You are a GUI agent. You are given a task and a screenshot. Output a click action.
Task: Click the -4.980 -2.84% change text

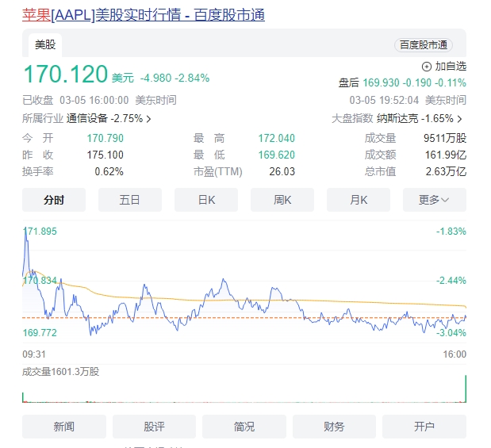click(175, 78)
